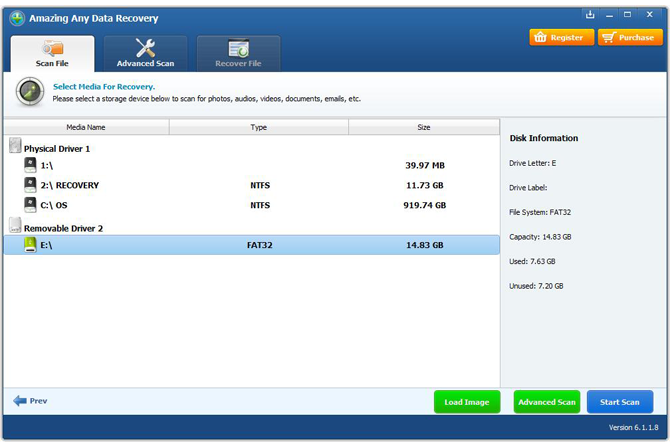Click the Disk Information heading
This screenshot has height=447, width=670.
(x=544, y=138)
